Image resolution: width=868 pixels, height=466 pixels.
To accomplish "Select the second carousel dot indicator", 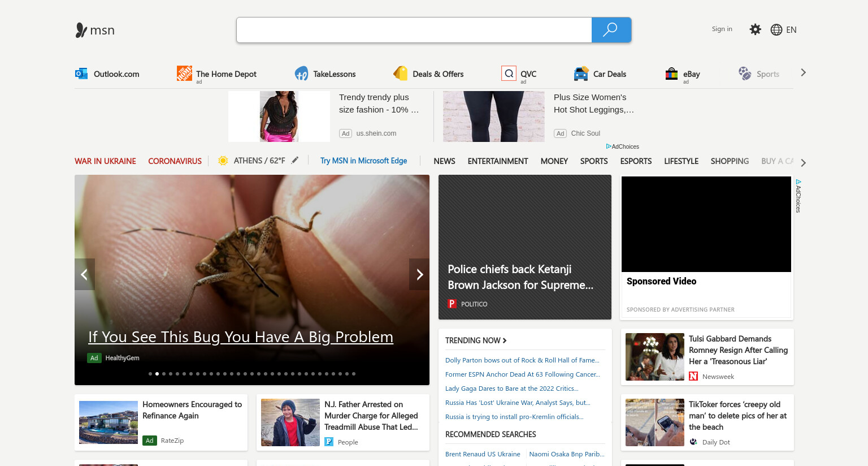I will (x=157, y=374).
